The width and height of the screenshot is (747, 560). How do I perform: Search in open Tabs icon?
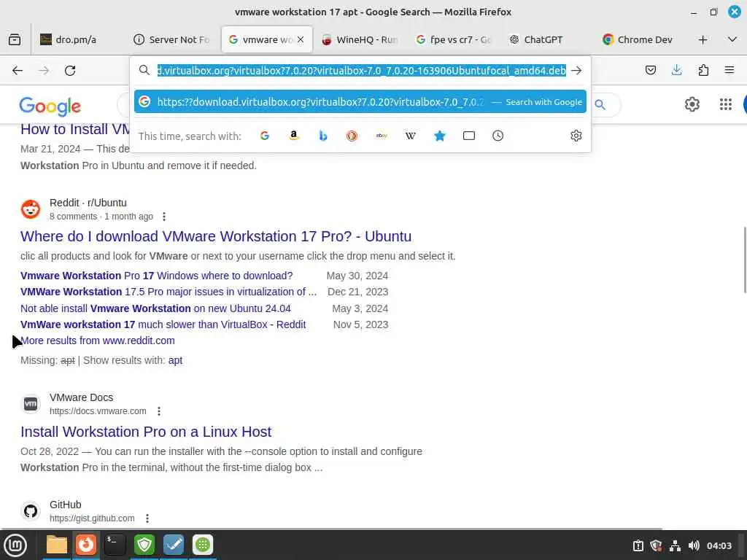pos(469,136)
